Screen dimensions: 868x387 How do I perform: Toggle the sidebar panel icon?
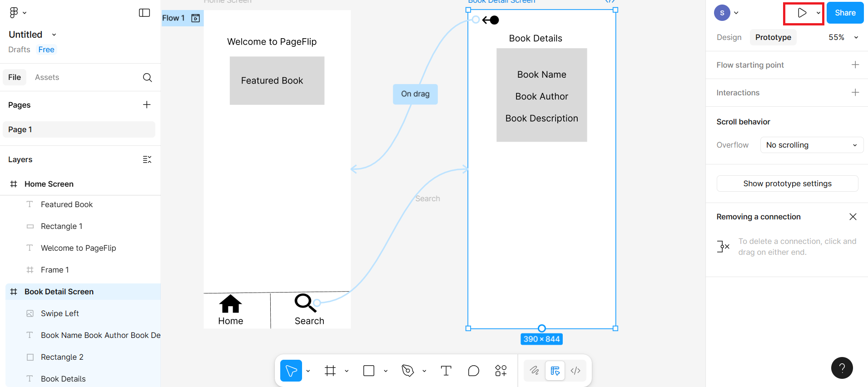coord(144,13)
